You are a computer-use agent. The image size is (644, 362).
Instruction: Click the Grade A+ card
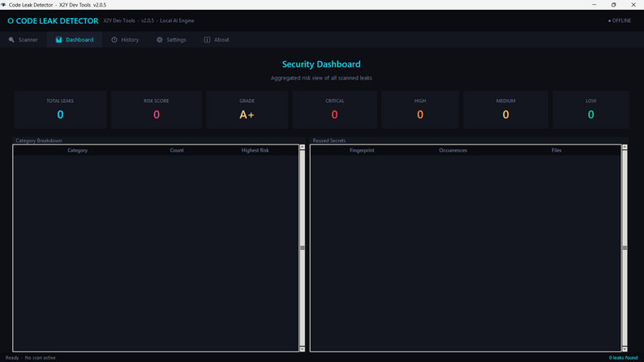coord(247,110)
